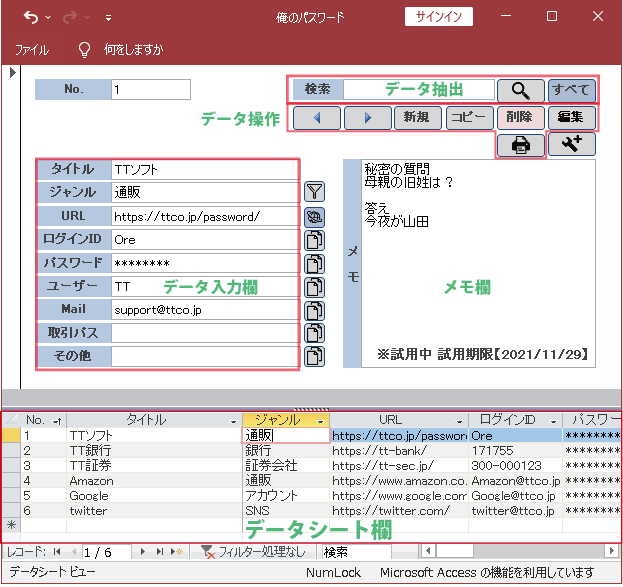Go to the previous record with left arrow
This screenshot has width=623, height=587.
pyautogui.click(x=316, y=118)
